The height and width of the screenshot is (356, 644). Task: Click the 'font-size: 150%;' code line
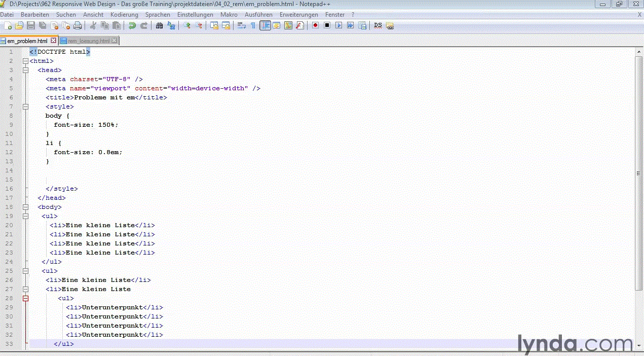pyautogui.click(x=86, y=125)
